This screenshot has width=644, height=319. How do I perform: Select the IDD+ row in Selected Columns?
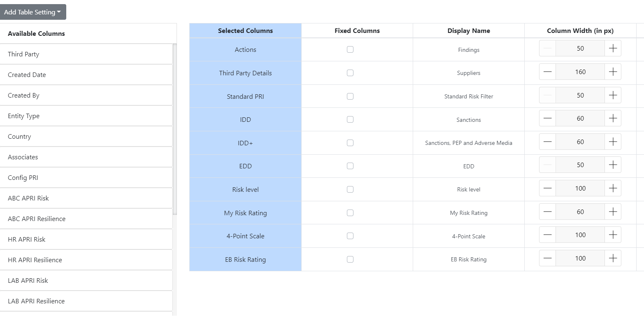click(x=245, y=143)
